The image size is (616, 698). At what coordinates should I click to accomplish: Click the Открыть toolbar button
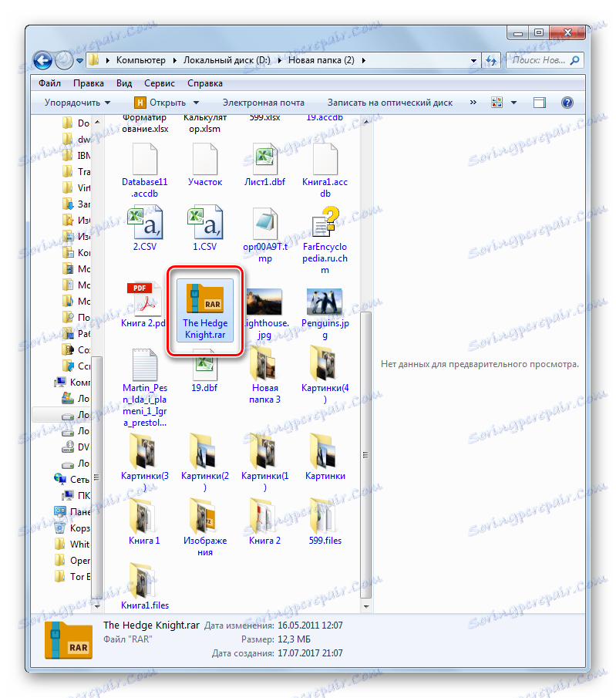(160, 103)
